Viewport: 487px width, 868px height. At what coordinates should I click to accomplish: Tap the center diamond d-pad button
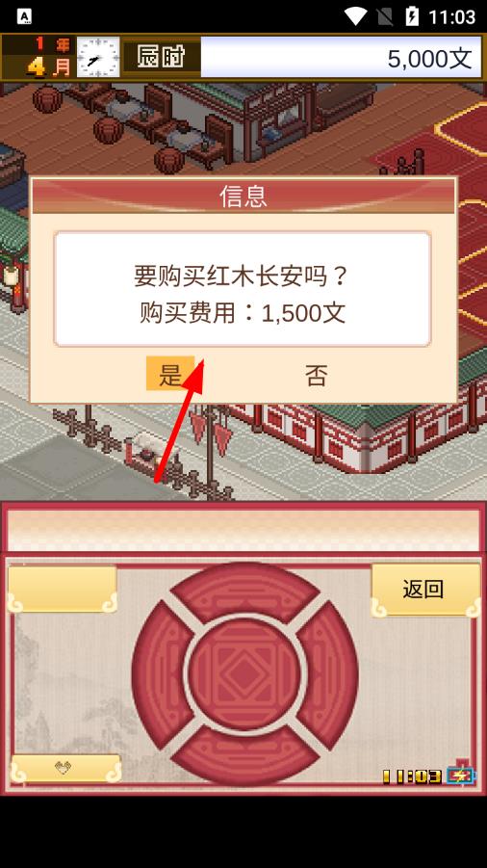[x=244, y=672]
